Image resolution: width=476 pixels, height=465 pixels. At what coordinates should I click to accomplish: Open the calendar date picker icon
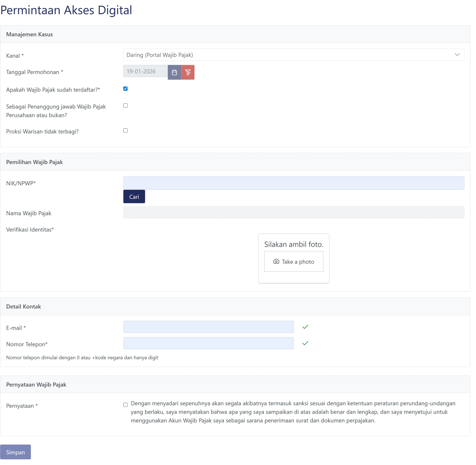click(x=174, y=72)
